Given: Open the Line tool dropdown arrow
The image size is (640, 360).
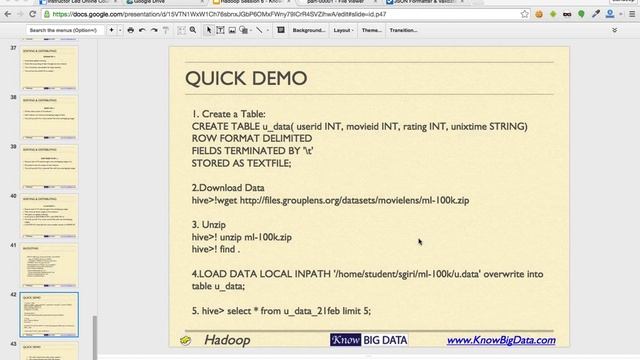Looking at the screenshot, I should (267, 30).
